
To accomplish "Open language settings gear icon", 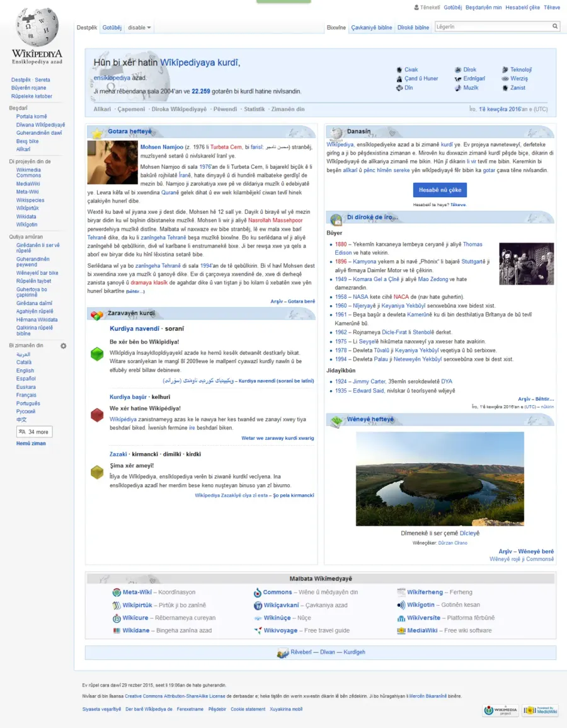I will click(64, 346).
